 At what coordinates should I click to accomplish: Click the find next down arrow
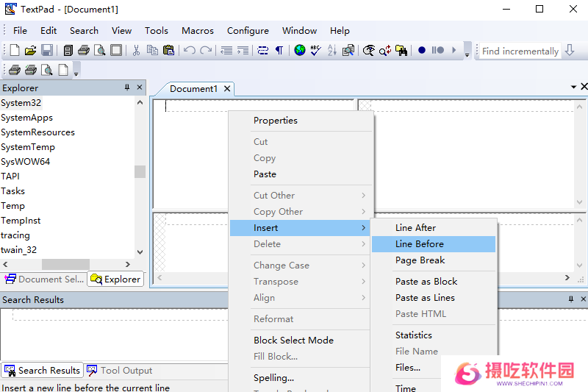(x=570, y=50)
